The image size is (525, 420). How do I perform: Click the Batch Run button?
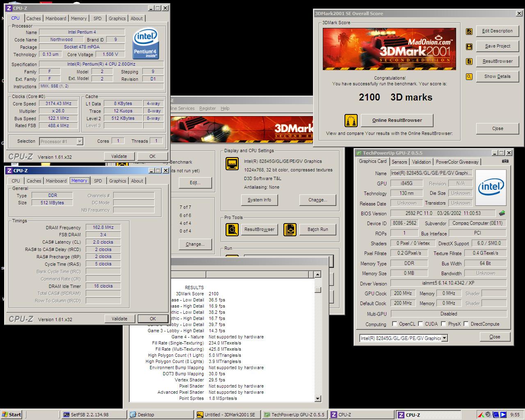pyautogui.click(x=317, y=230)
